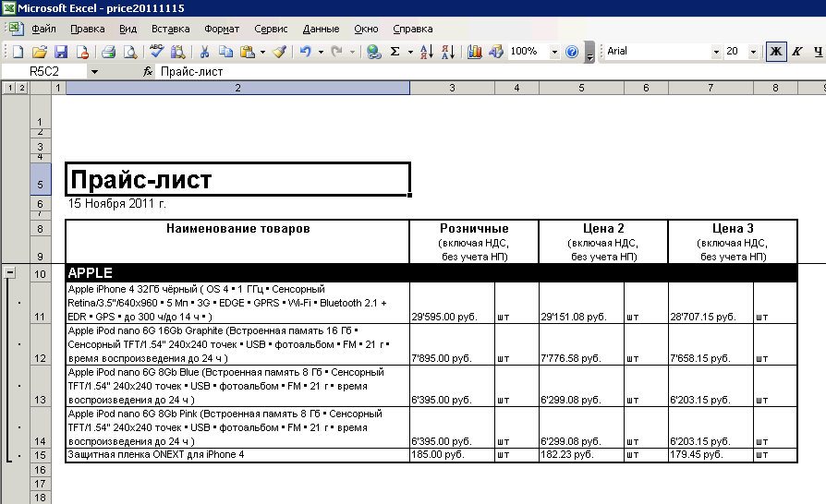Select the Прайс-лист title cell
Image resolution: width=826 pixels, height=504 pixels.
point(237,179)
